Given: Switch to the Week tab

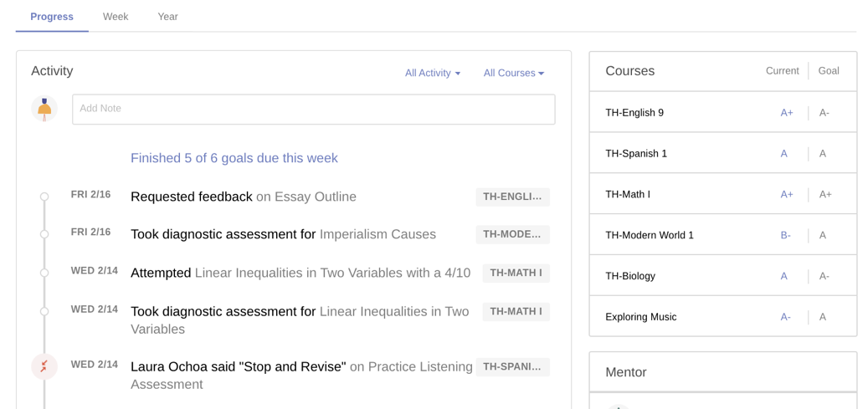Looking at the screenshot, I should [116, 17].
